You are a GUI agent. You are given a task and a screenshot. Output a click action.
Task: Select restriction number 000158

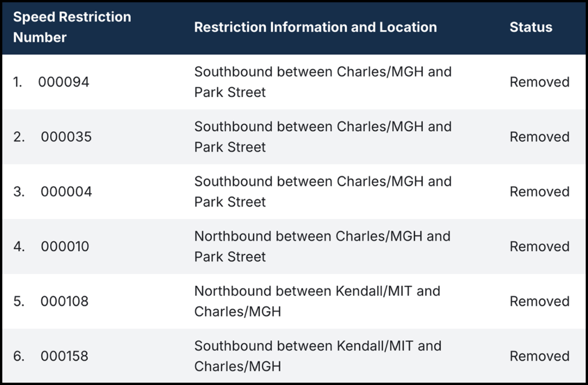[x=64, y=356]
